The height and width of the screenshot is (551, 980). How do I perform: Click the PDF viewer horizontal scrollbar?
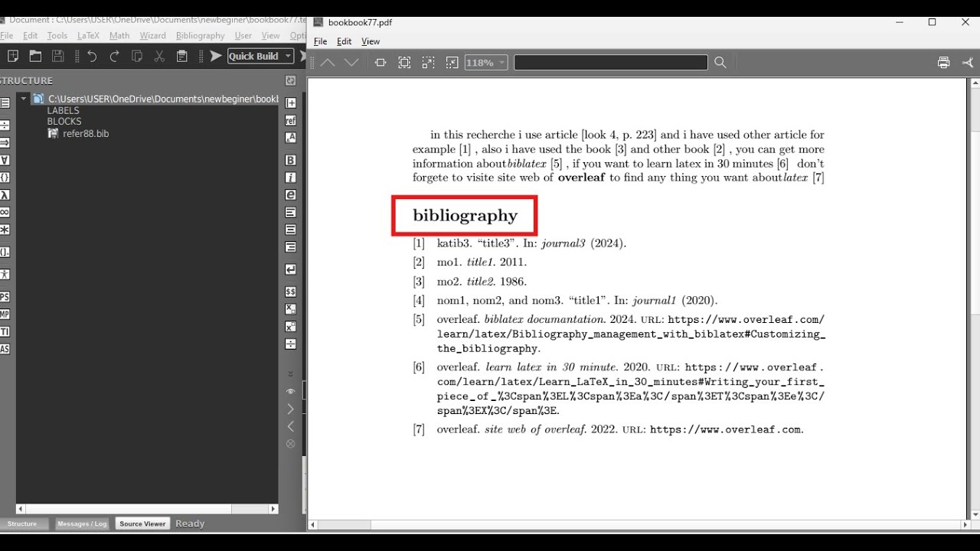tap(639, 525)
